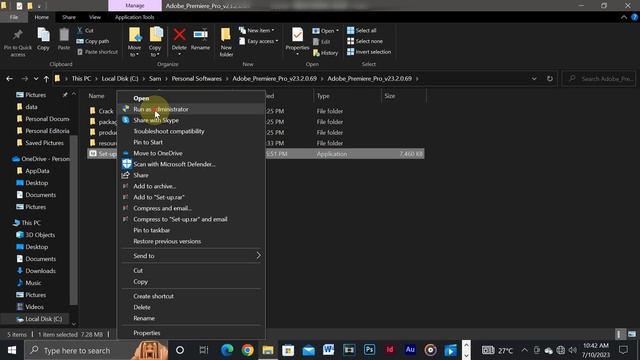Click the Refresh address bar button
640x360 pixels.
[x=550, y=78]
